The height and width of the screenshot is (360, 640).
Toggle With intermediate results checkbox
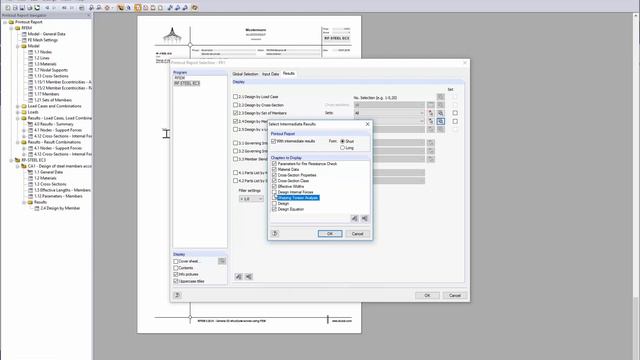[x=273, y=141]
